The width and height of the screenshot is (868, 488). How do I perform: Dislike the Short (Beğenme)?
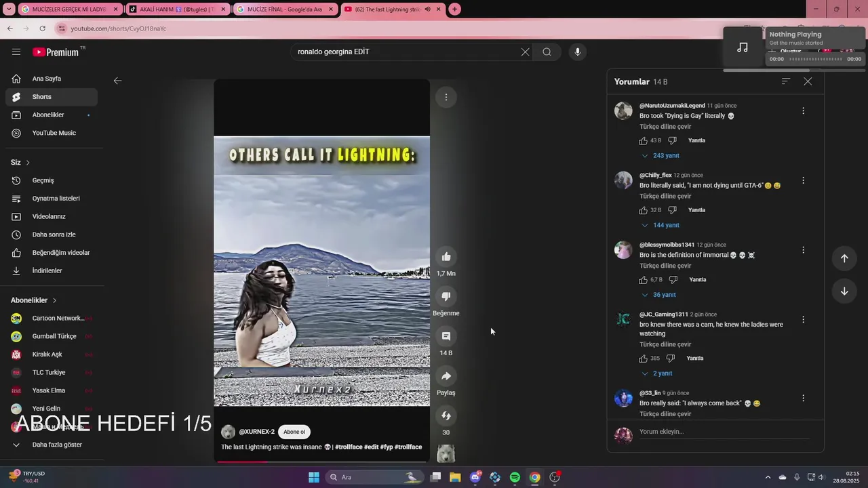[x=446, y=296]
